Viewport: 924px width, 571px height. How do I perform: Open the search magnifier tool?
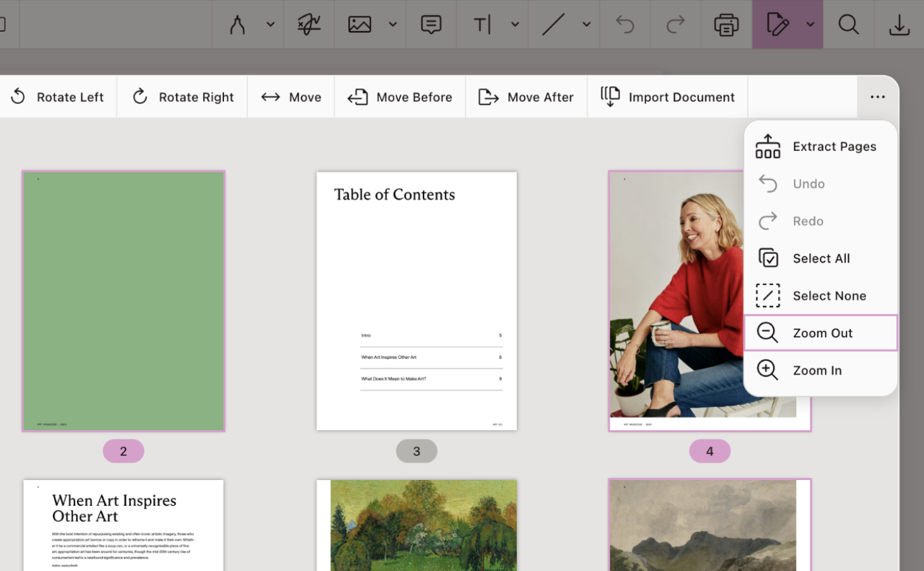point(848,25)
